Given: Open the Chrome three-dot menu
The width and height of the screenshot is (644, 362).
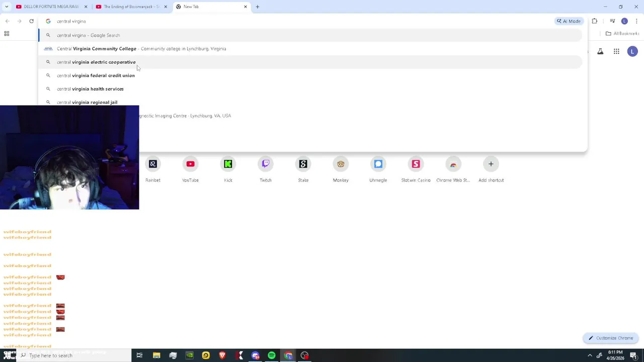Looking at the screenshot, I should 636,21.
